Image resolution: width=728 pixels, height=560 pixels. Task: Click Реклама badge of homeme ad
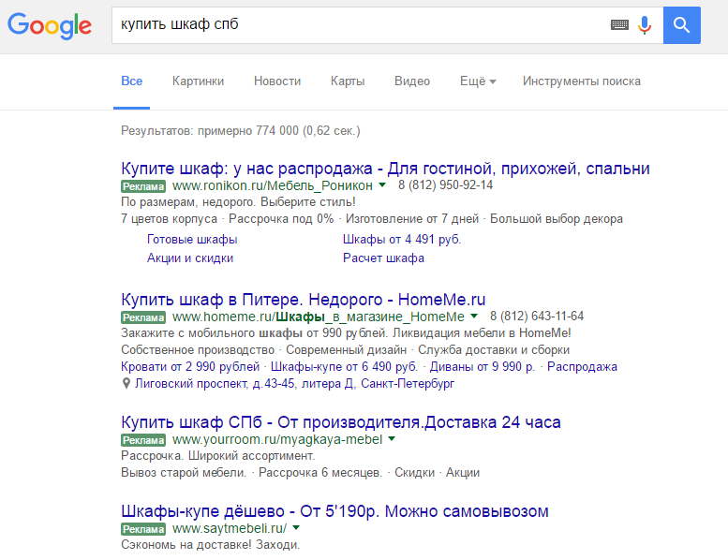coord(143,317)
